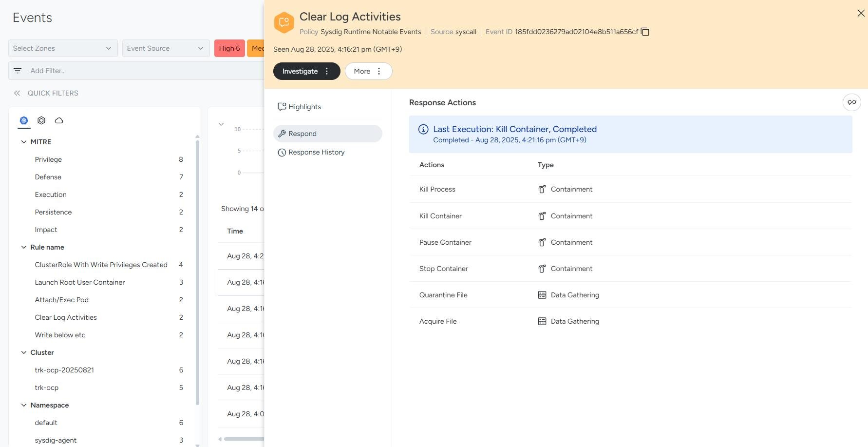Select the container hexagon filter icon
The height and width of the screenshot is (447, 868).
tap(41, 120)
